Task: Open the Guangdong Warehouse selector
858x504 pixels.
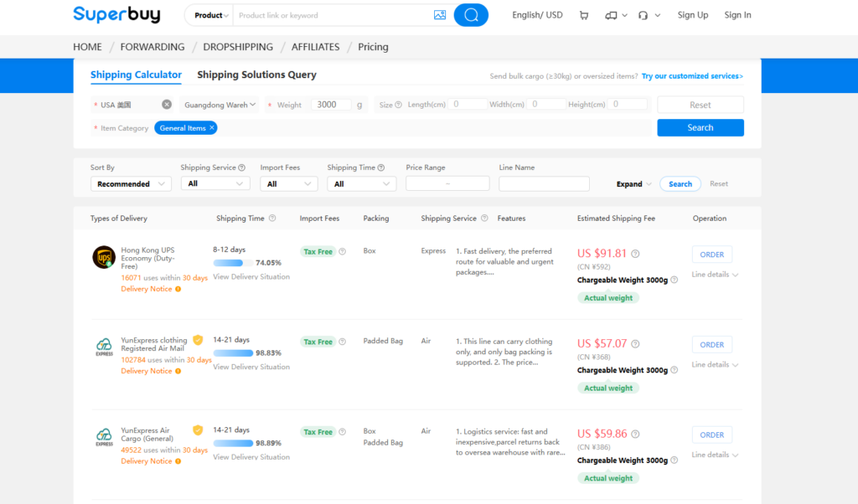Action: click(220, 105)
